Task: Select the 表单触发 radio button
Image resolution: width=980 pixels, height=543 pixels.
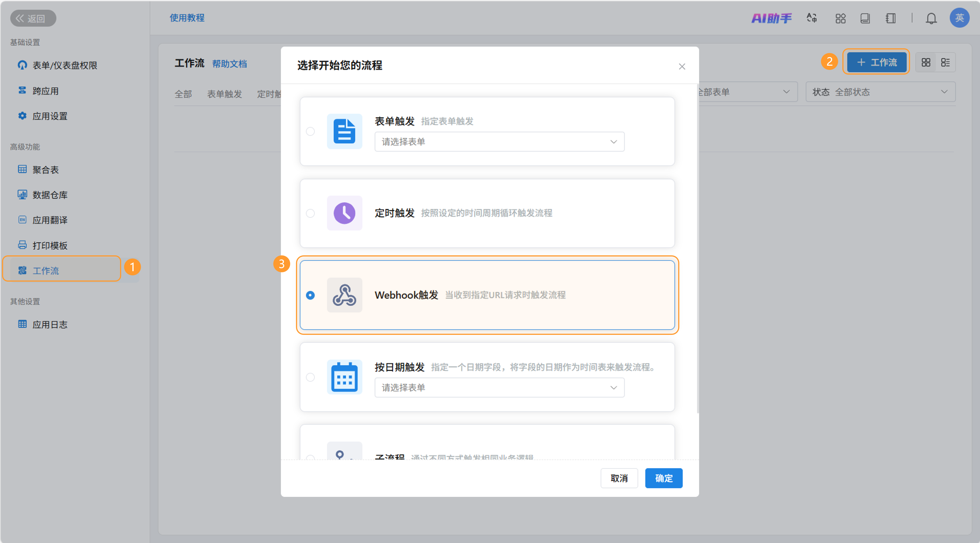Action: (310, 131)
